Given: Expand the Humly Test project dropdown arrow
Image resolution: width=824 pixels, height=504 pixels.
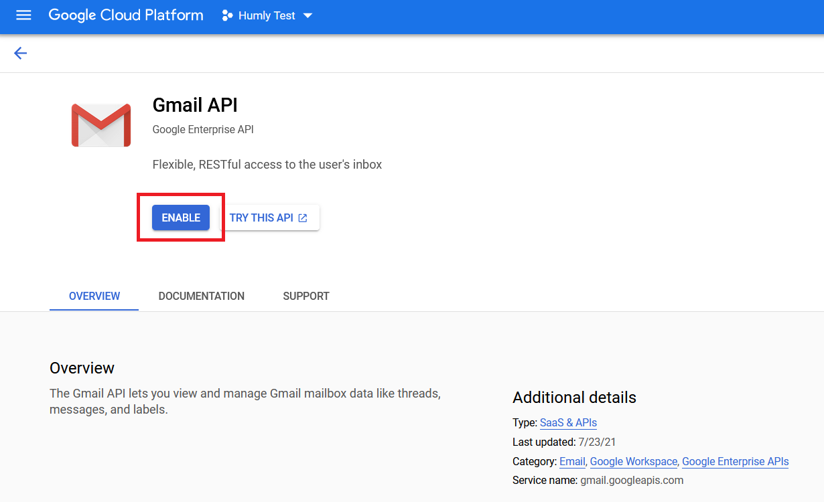Looking at the screenshot, I should (308, 15).
